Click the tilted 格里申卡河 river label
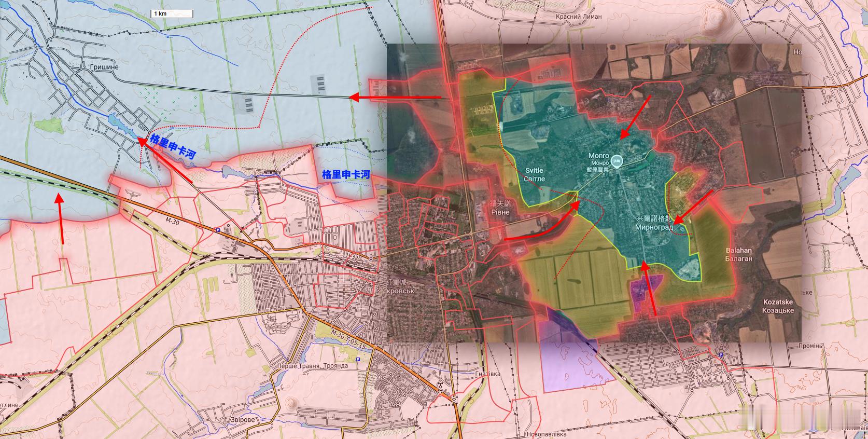The height and width of the screenshot is (439, 868). (x=172, y=145)
